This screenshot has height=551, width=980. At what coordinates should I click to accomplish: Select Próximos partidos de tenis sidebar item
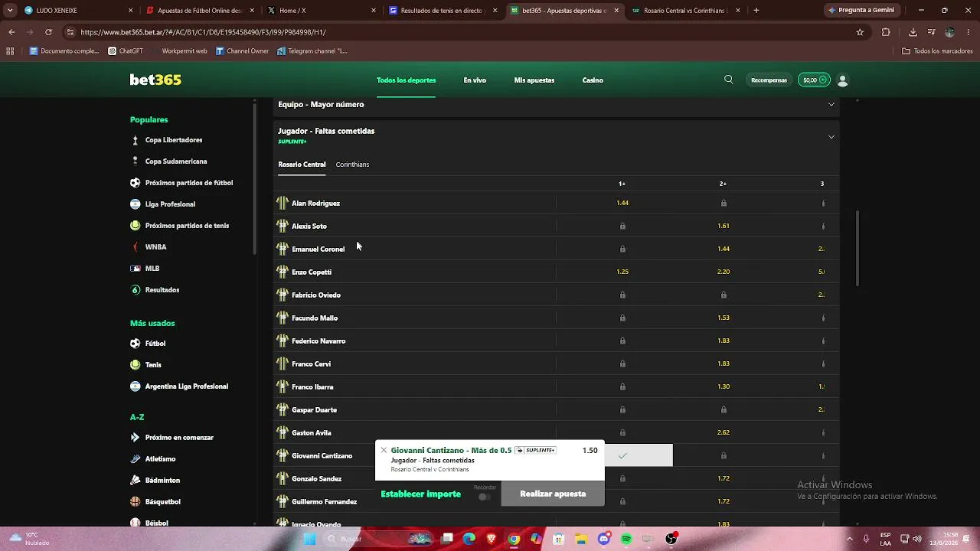pyautogui.click(x=187, y=226)
